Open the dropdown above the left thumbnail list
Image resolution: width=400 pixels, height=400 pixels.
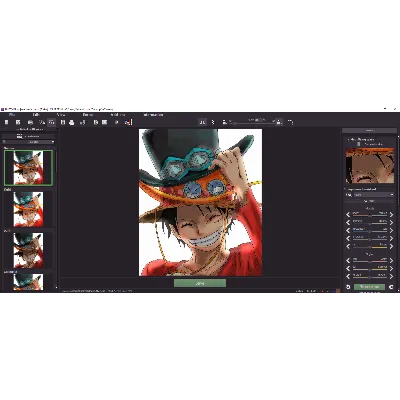28,142
